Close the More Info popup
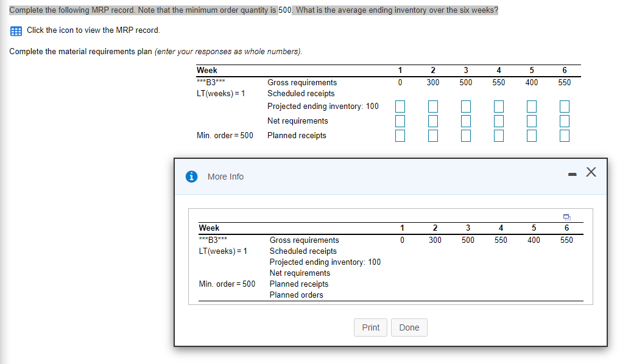The height and width of the screenshot is (364, 631). pyautogui.click(x=591, y=172)
